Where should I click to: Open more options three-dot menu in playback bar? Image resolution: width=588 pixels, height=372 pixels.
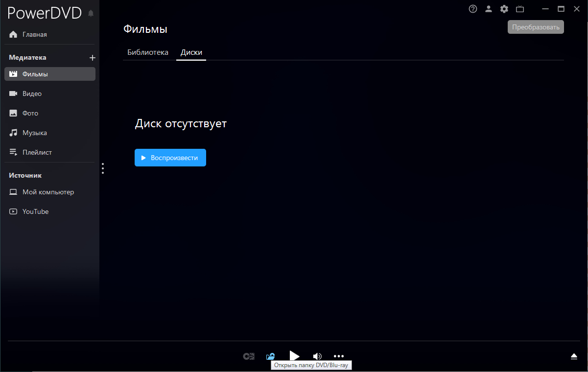(x=339, y=356)
